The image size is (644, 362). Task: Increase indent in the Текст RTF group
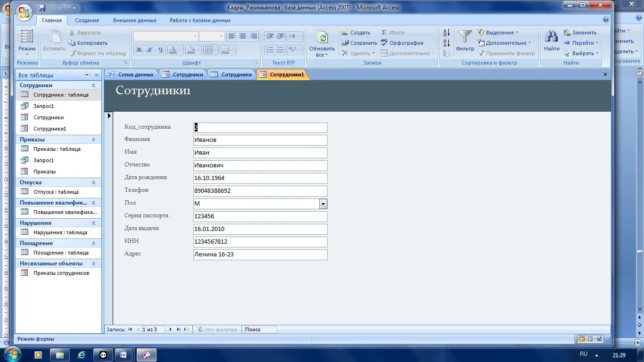(281, 36)
